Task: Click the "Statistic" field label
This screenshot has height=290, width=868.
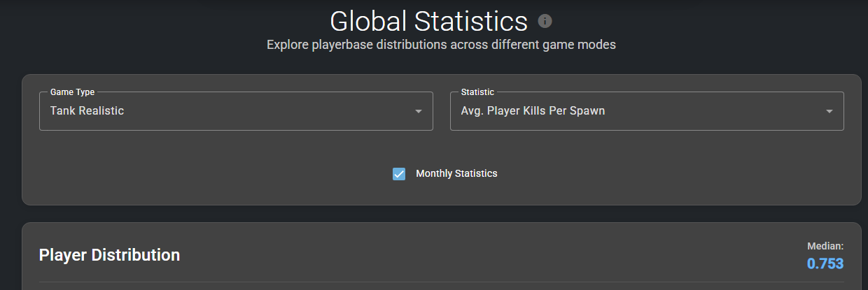Action: pyautogui.click(x=477, y=92)
